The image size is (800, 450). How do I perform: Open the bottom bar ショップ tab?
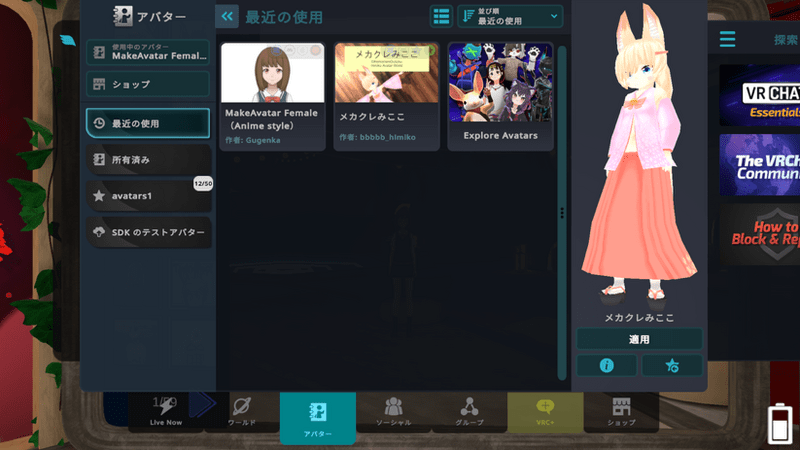(621, 412)
